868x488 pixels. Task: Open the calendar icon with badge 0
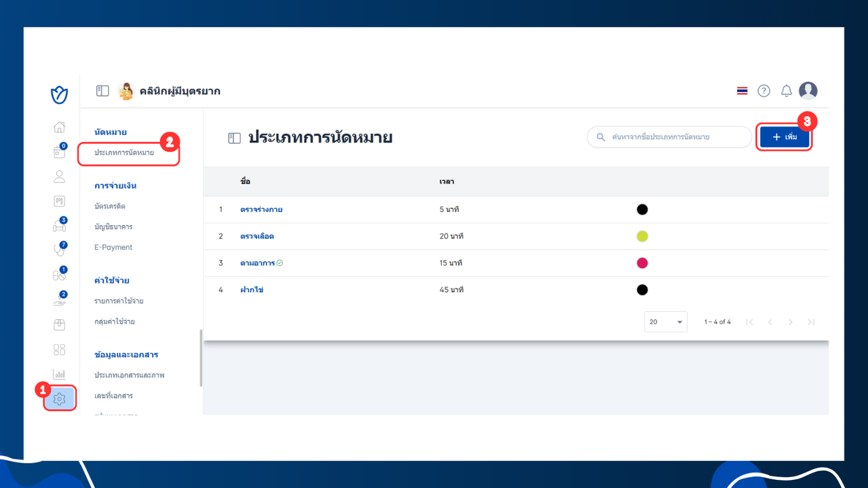[x=60, y=152]
